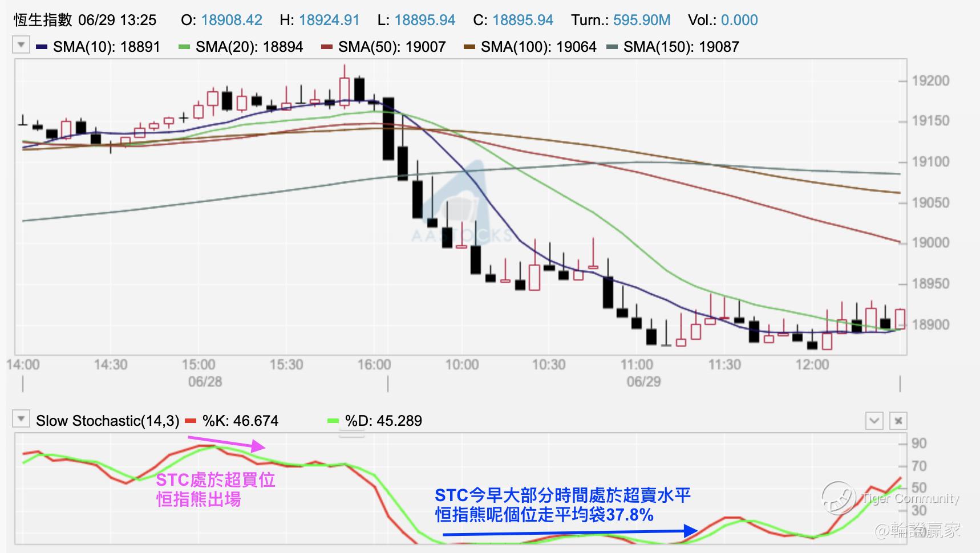Click the %K: 46.674 reading
This screenshot has width=980, height=553.
click(x=241, y=421)
